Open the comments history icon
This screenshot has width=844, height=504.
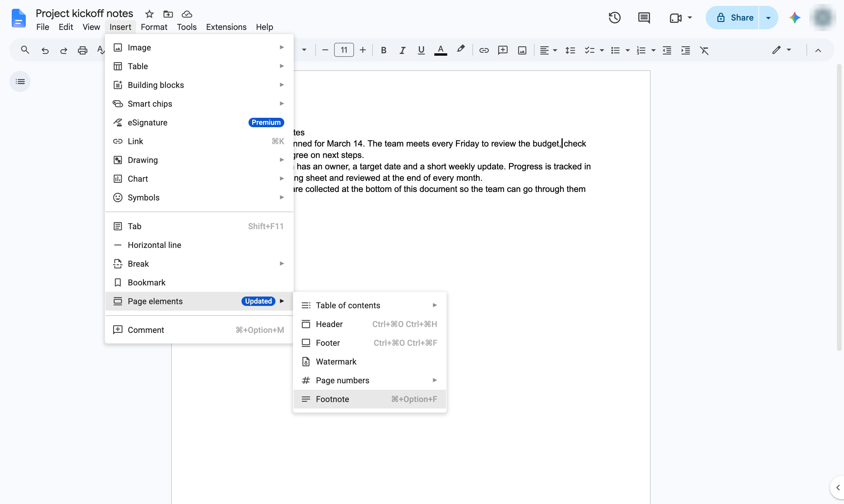pos(644,18)
